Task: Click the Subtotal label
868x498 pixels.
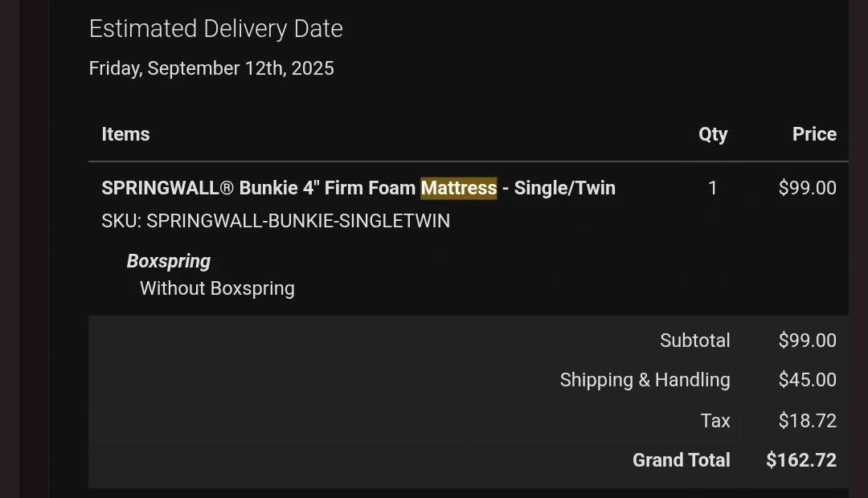Action: click(x=694, y=341)
